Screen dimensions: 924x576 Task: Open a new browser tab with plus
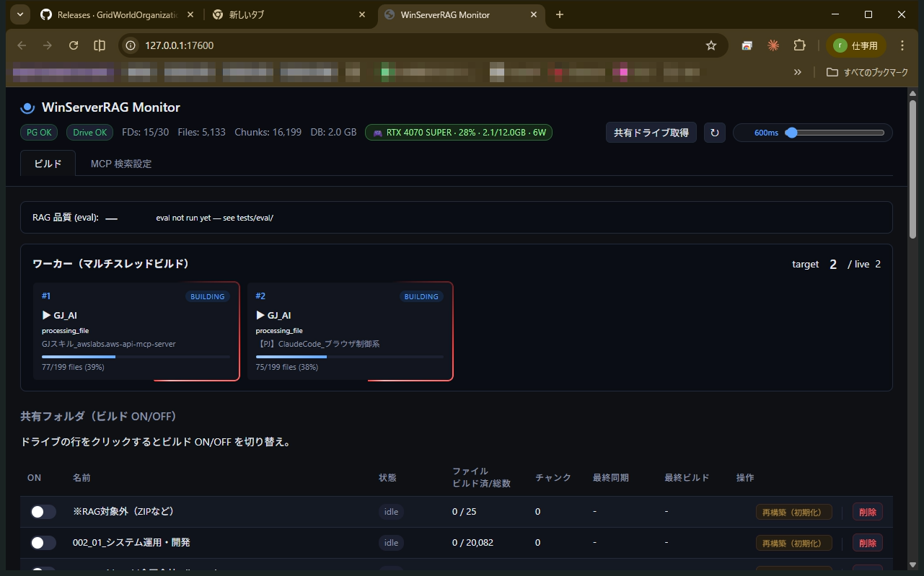coord(560,14)
